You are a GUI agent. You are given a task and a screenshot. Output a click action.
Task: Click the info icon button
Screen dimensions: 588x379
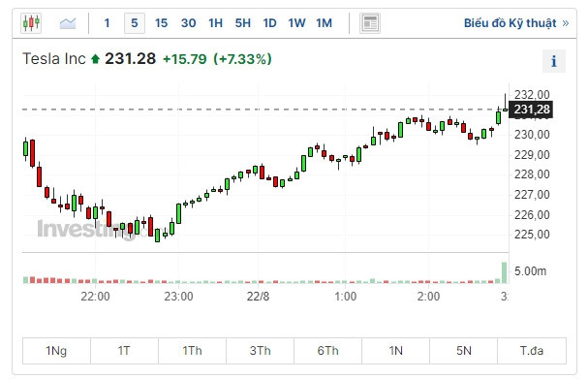coord(553,61)
